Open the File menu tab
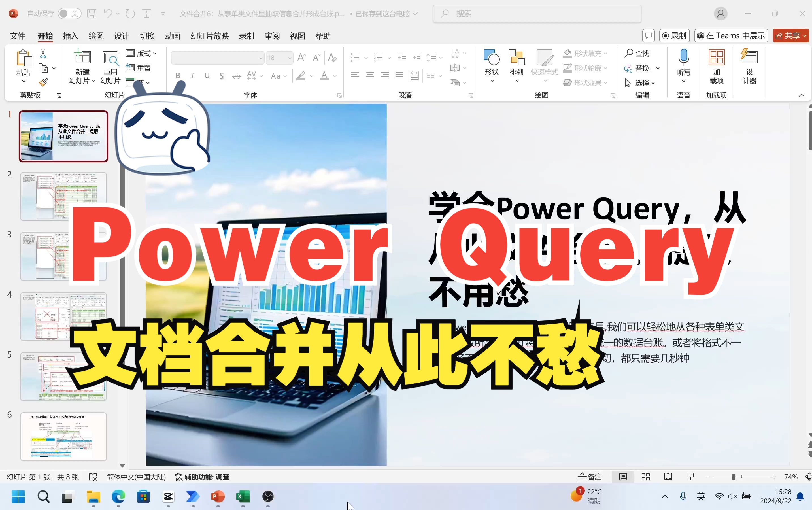 point(18,36)
